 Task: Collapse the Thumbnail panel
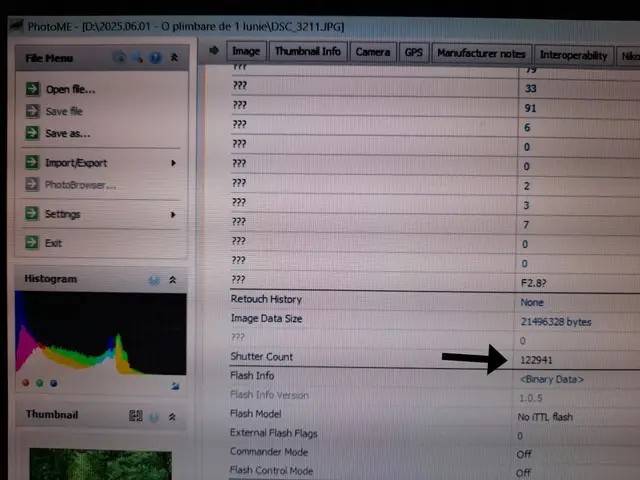pyautogui.click(x=172, y=417)
